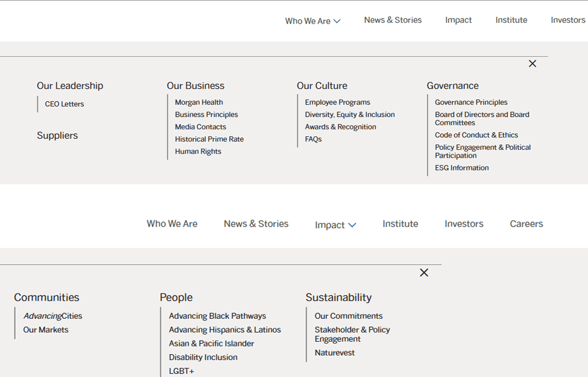The width and height of the screenshot is (588, 377).
Task: Collapse the Who We Are chevron
Action: tap(337, 21)
